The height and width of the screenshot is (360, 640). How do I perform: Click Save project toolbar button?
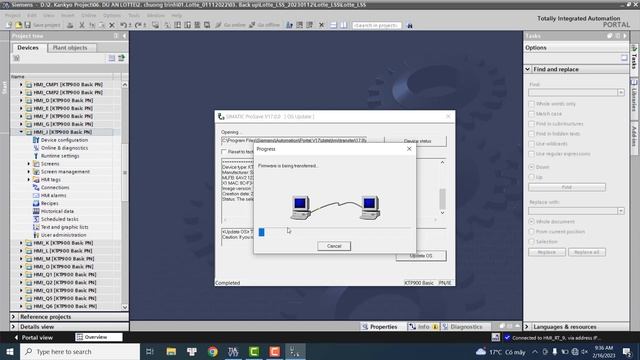coord(42,25)
